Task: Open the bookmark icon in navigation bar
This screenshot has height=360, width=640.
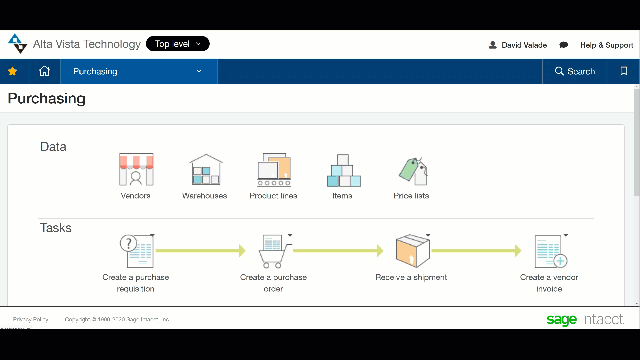Action: [624, 71]
